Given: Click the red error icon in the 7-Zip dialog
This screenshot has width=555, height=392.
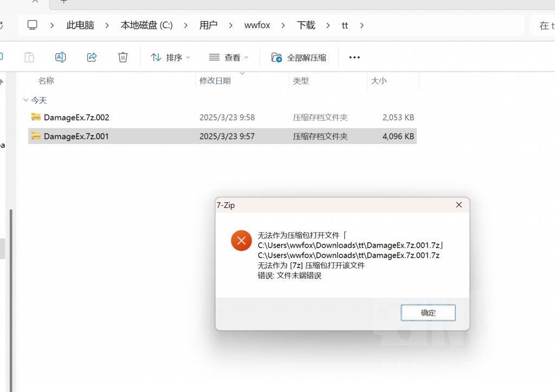Looking at the screenshot, I should (241, 240).
